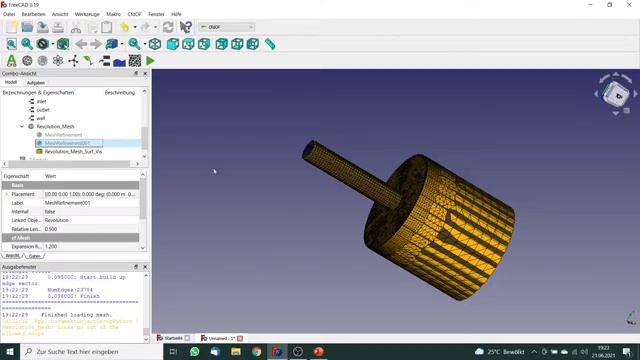Cut selection with the scissors icon

pos(76,27)
